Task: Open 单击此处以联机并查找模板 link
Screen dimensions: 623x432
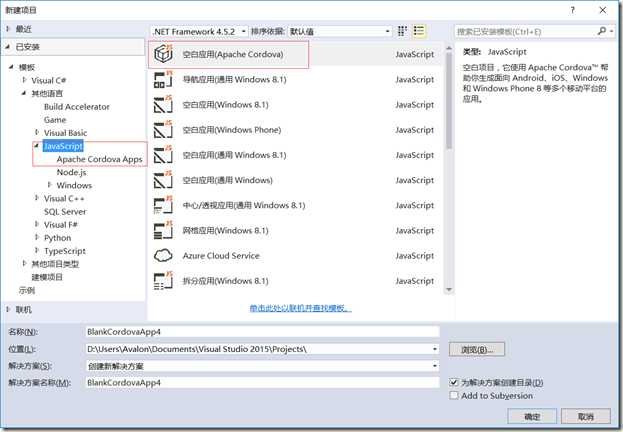Action: coord(300,308)
